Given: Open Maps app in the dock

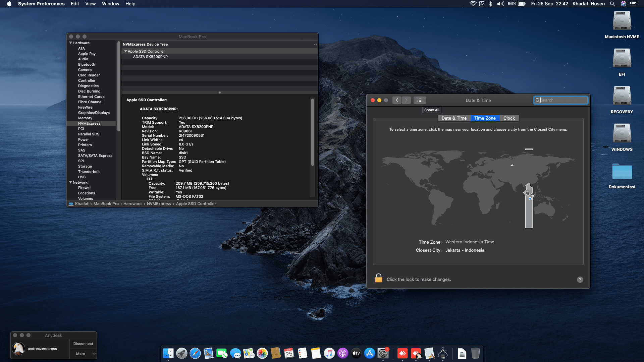Looking at the screenshot, I should 249,353.
